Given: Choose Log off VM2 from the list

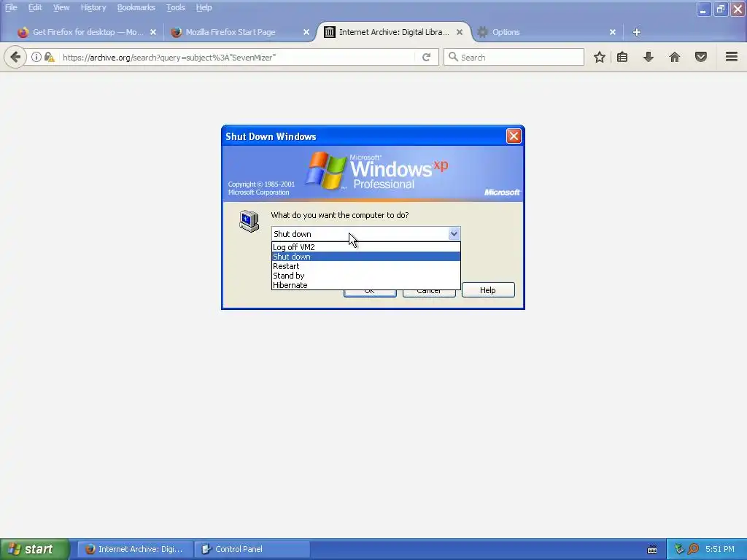Looking at the screenshot, I should click(366, 247).
